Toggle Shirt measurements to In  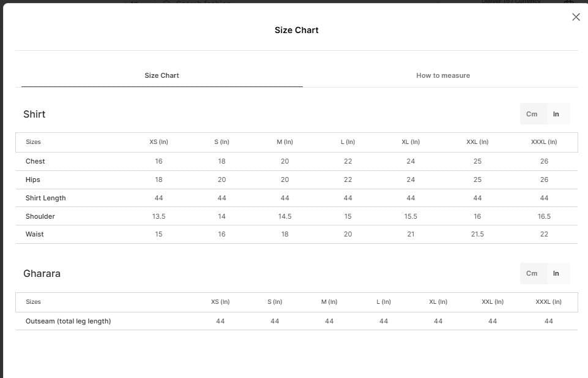pos(556,114)
